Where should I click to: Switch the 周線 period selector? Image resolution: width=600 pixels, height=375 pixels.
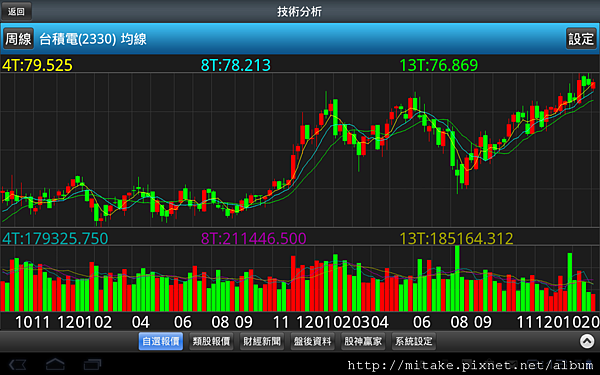point(18,39)
